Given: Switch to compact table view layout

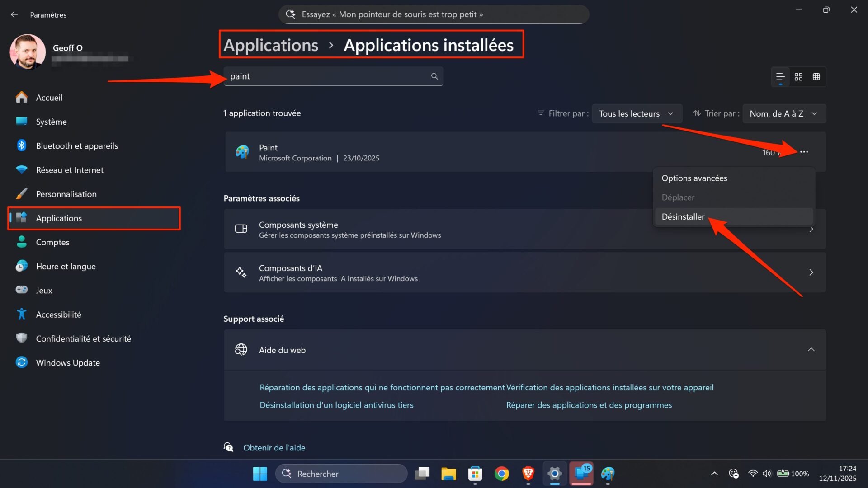Looking at the screenshot, I should click(816, 77).
